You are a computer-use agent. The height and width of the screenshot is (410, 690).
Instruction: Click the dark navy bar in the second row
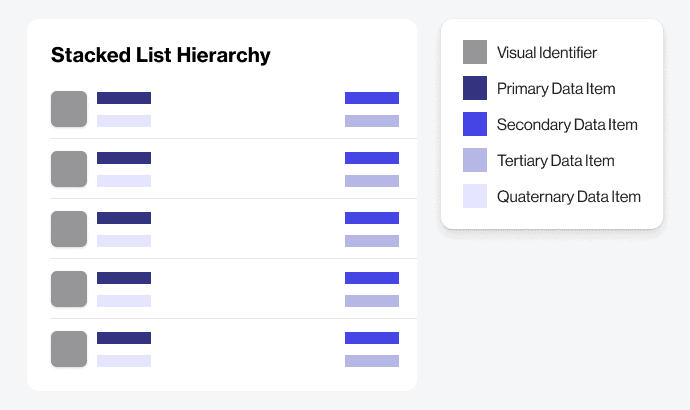coord(124,158)
